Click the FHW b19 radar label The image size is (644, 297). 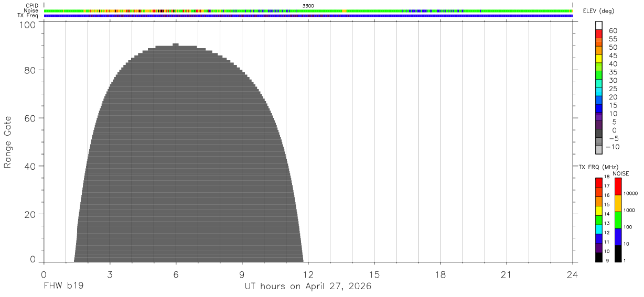pyautogui.click(x=63, y=287)
